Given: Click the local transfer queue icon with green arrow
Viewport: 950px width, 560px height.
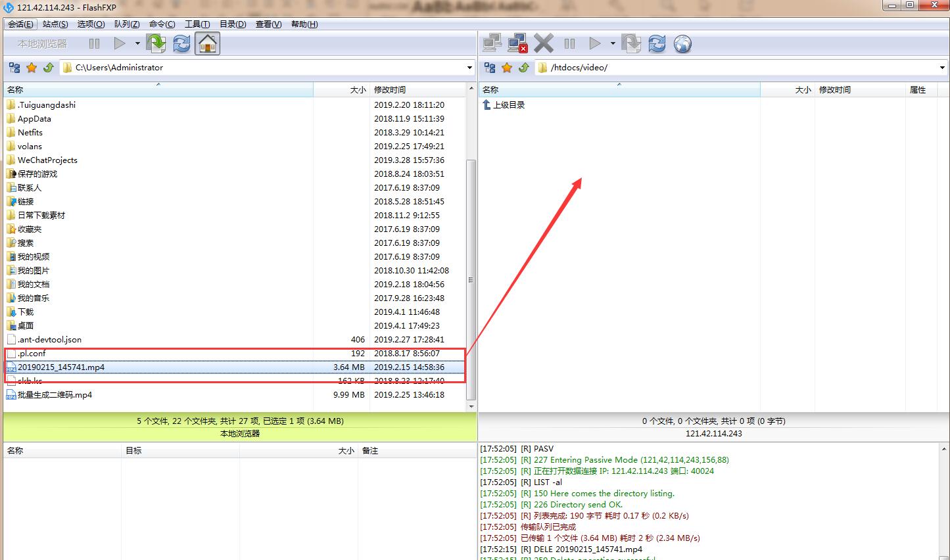Looking at the screenshot, I should (156, 44).
